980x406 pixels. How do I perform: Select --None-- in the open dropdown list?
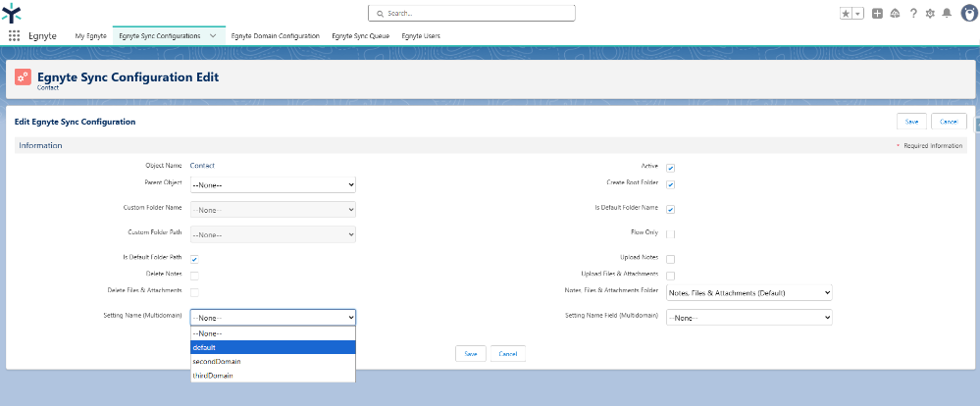(273, 333)
